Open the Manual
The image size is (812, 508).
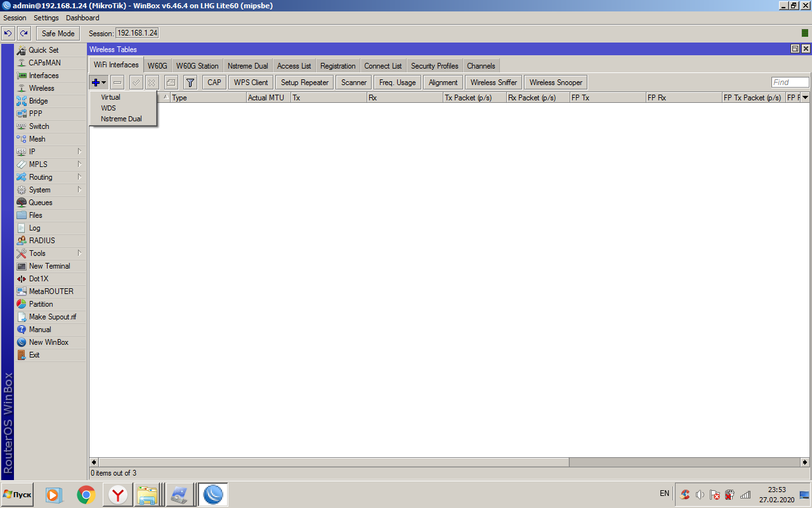50,330
